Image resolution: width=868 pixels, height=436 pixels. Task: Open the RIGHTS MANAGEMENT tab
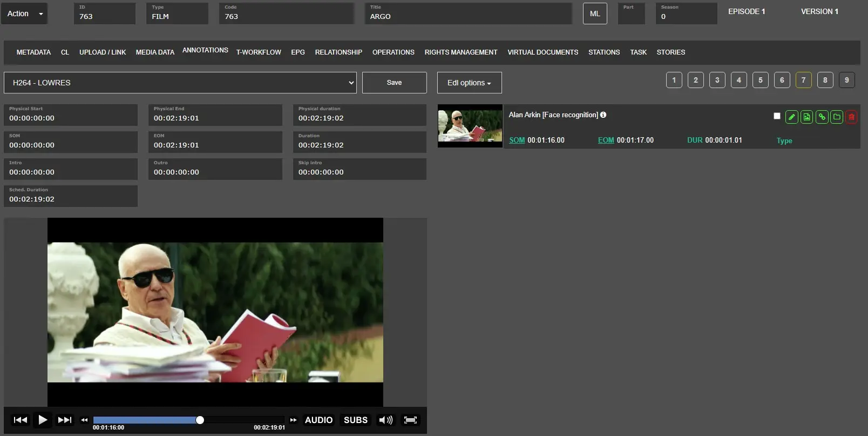click(x=460, y=52)
